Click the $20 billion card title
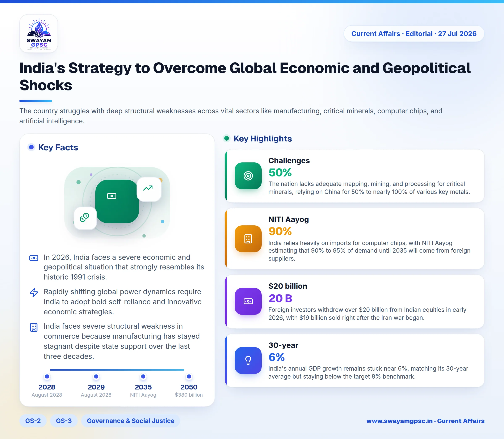This screenshot has width=504, height=439. (x=288, y=286)
